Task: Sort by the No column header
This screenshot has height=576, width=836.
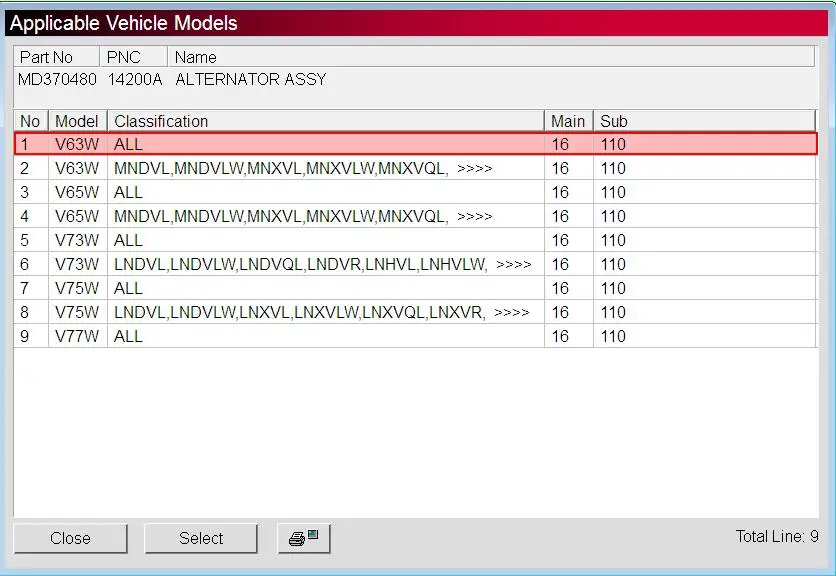Action: (x=31, y=121)
